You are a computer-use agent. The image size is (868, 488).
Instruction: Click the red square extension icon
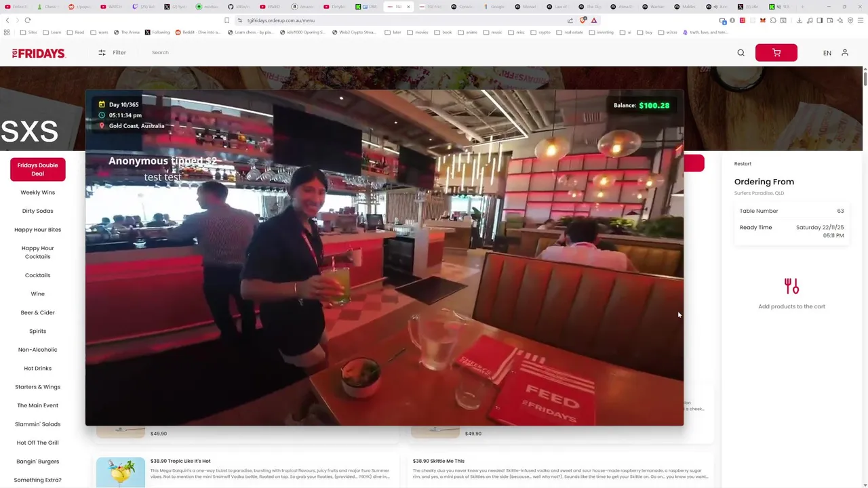pos(743,20)
